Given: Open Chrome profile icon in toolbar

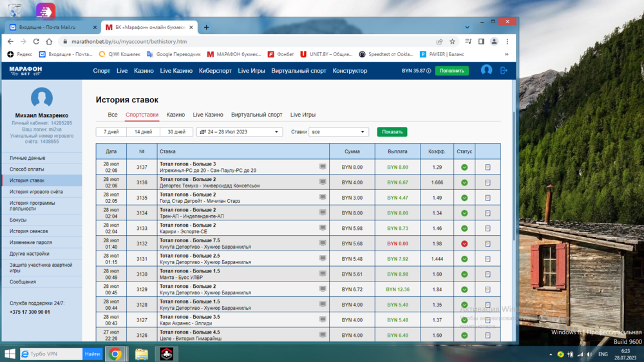Looking at the screenshot, I should pos(494,41).
